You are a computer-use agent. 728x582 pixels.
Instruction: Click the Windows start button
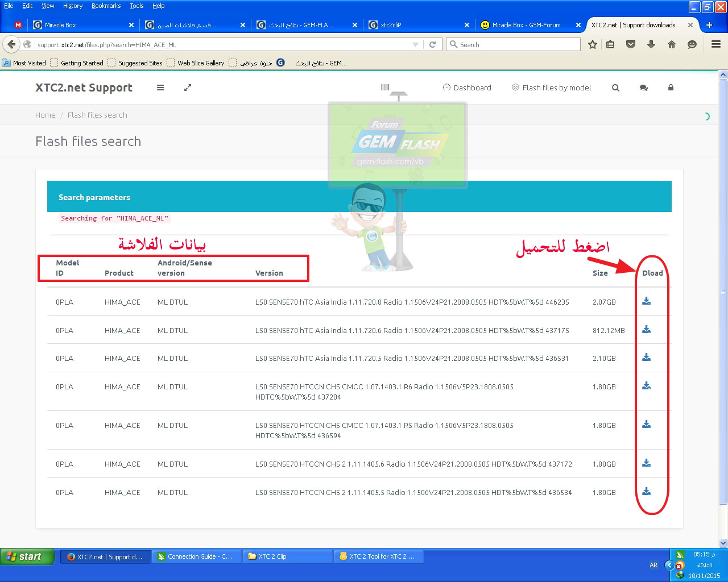27,556
